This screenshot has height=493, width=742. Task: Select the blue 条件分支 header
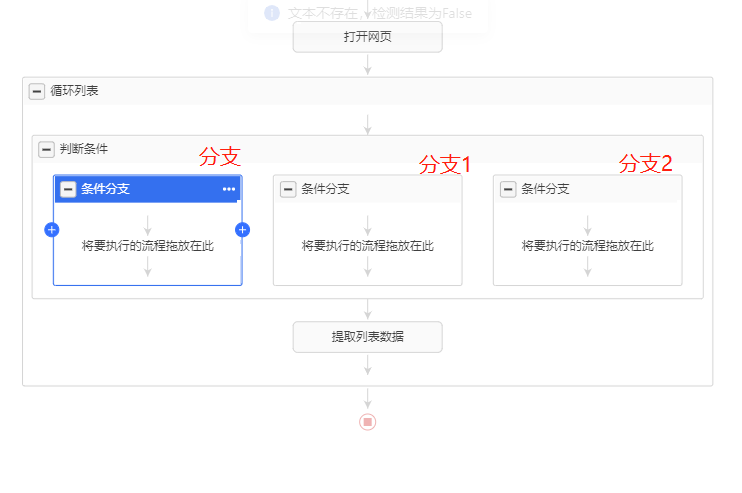[x=148, y=189]
